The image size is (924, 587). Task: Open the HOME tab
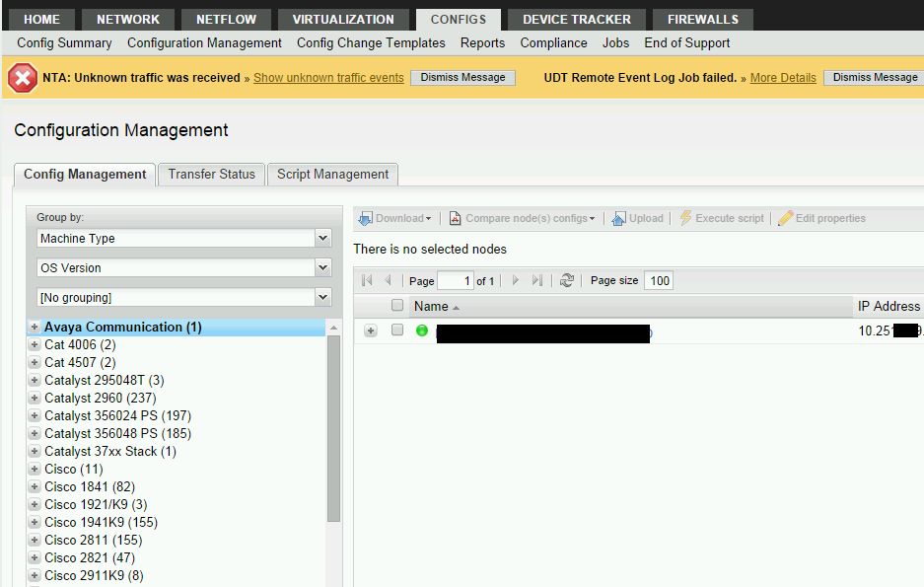point(41,20)
